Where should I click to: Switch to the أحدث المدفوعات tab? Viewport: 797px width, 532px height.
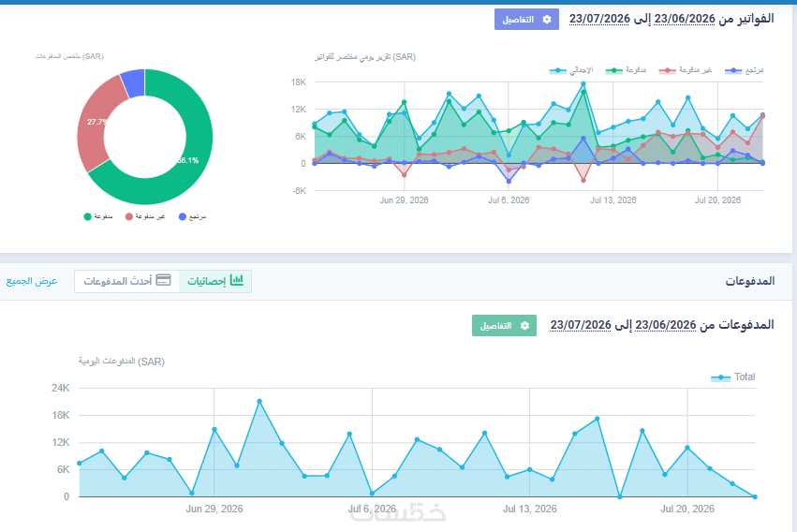126,281
